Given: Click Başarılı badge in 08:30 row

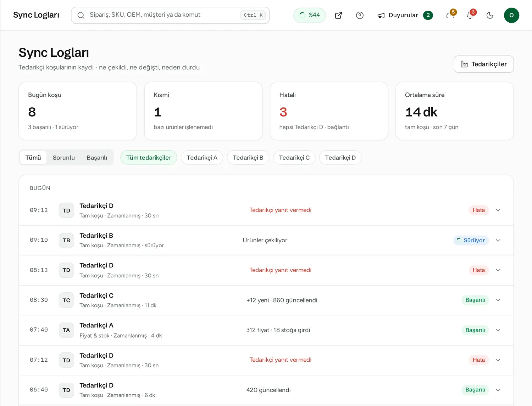Looking at the screenshot, I should coord(475,300).
